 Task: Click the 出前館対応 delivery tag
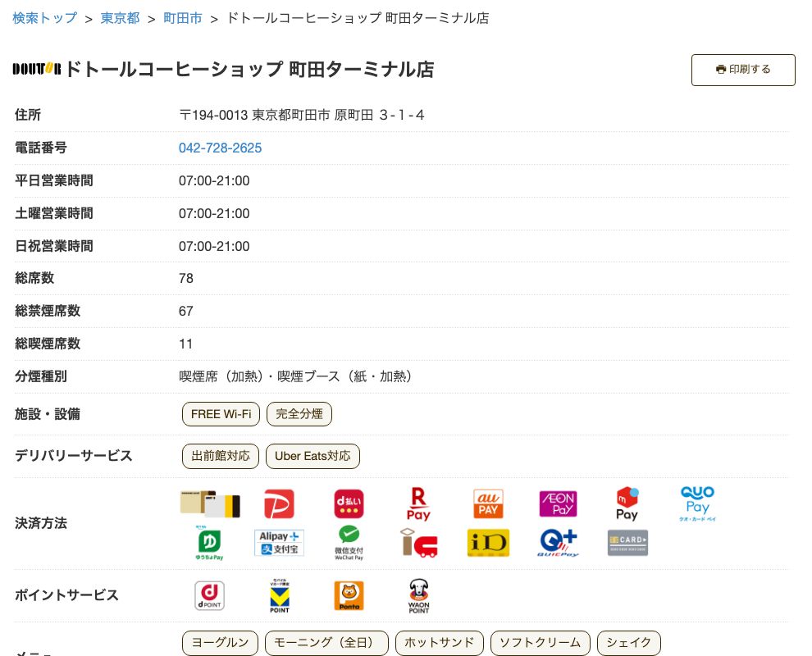tap(221, 456)
